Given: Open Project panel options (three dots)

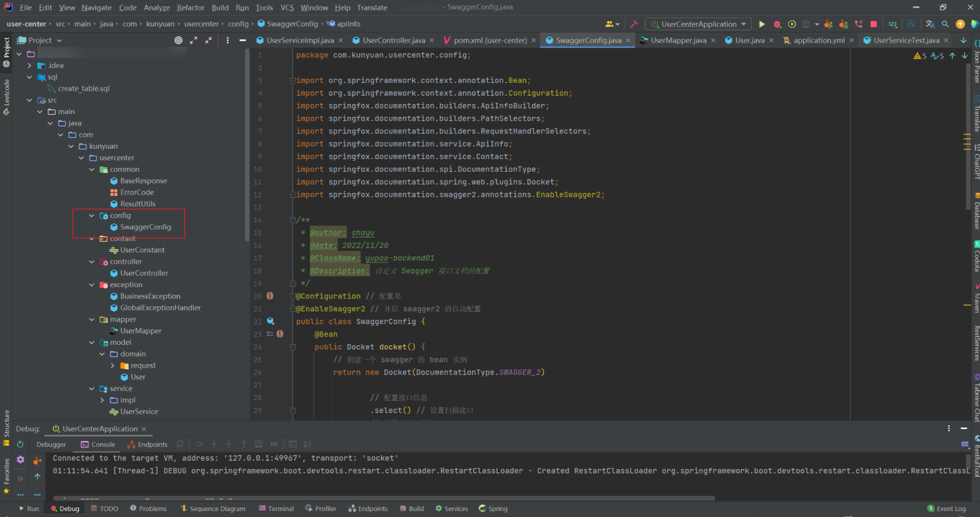Looking at the screenshot, I should 227,40.
